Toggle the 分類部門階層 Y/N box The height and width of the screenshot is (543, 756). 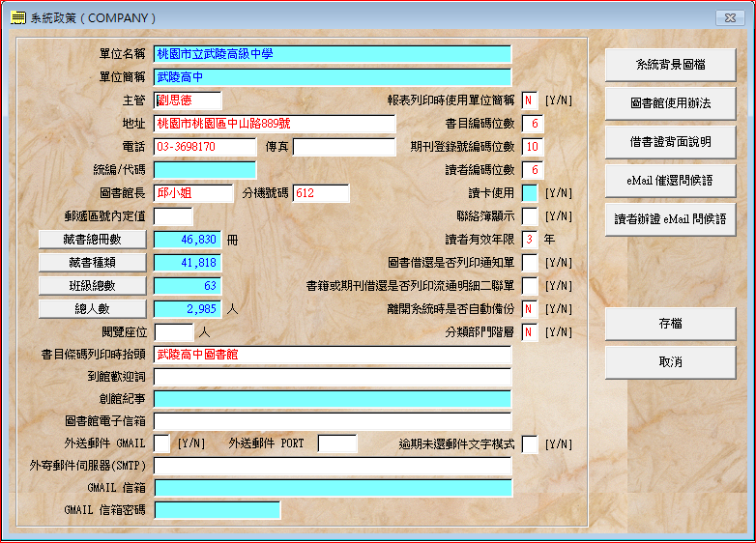pyautogui.click(x=530, y=332)
